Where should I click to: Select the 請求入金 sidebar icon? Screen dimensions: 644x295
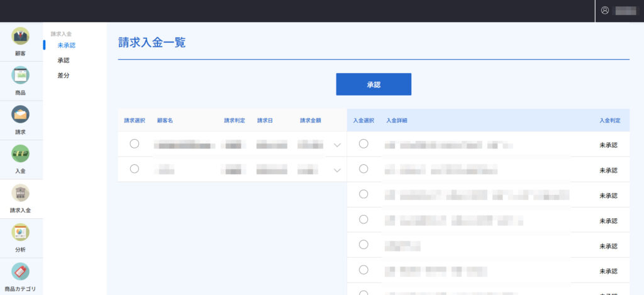[x=21, y=193]
